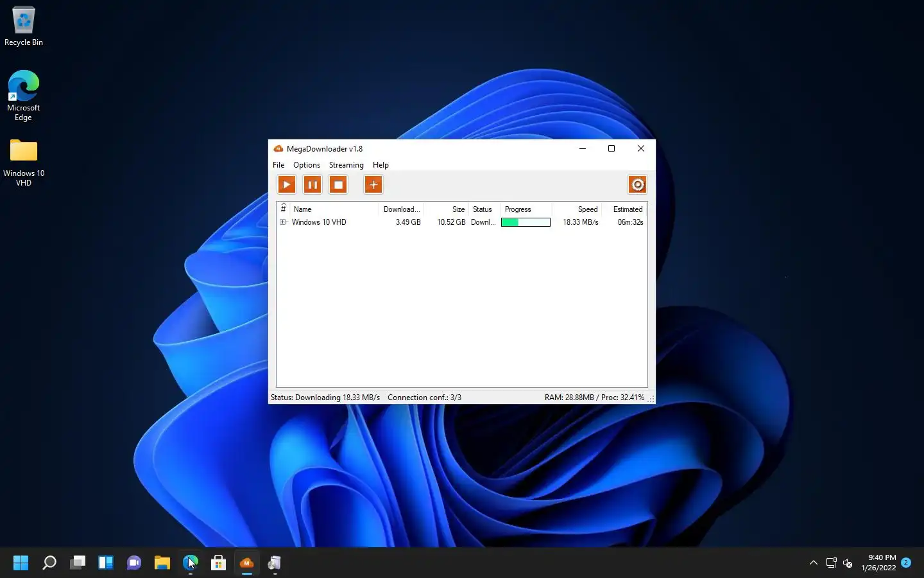Open File Explorer from the taskbar

click(x=162, y=563)
